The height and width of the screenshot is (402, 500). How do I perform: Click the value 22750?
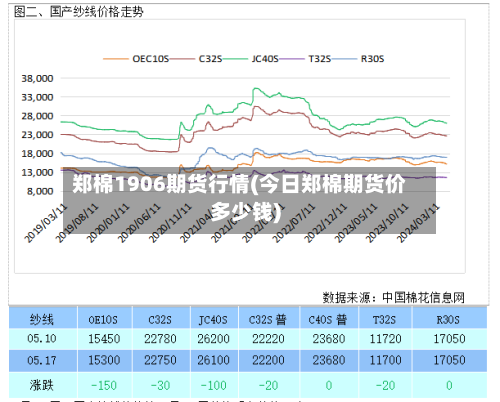tap(160, 360)
